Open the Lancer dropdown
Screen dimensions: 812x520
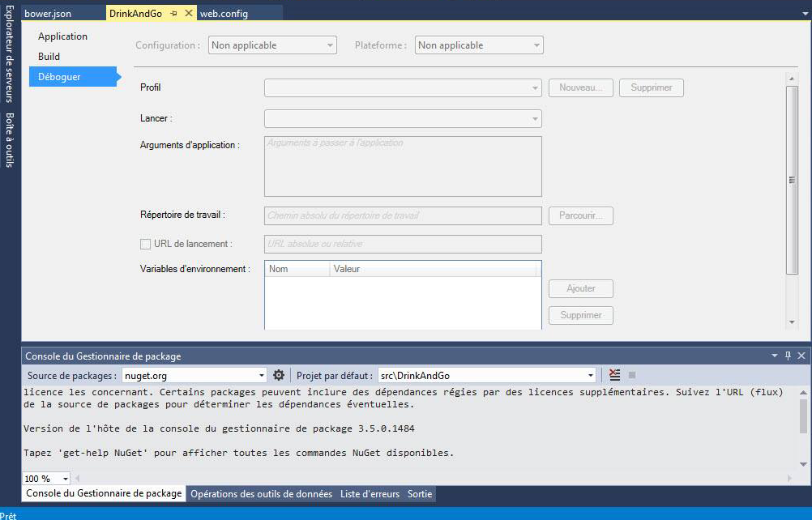(x=403, y=118)
